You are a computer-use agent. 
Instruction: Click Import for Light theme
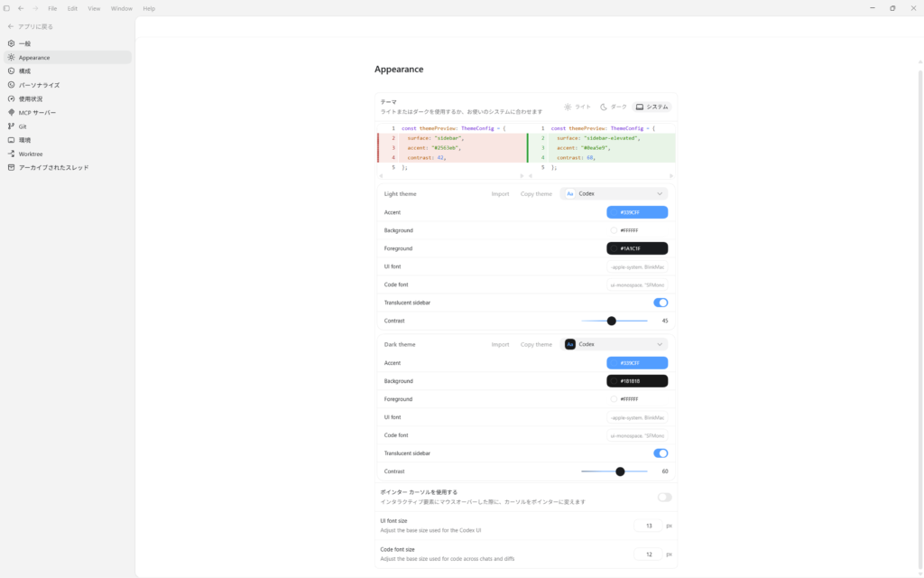[500, 193]
